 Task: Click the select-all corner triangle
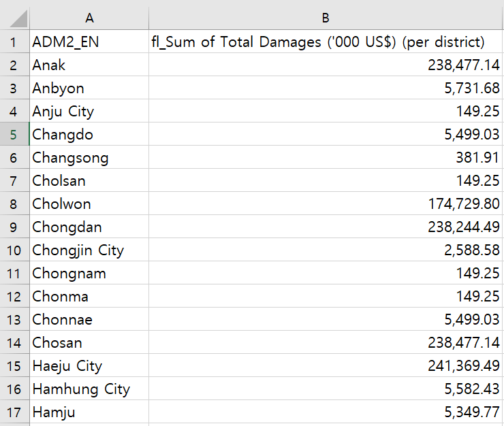18,18
